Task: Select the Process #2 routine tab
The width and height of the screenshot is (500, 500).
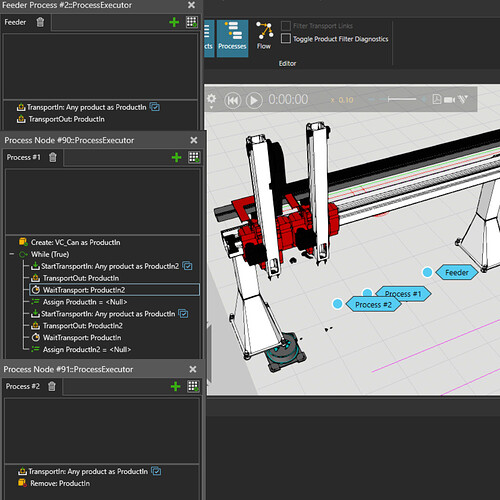Action: 23,386
